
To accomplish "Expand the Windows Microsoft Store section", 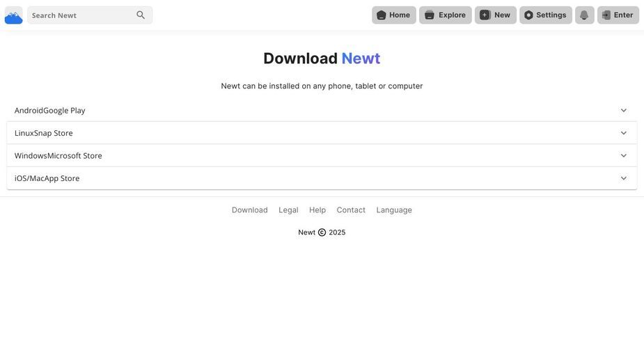I will coord(322,155).
